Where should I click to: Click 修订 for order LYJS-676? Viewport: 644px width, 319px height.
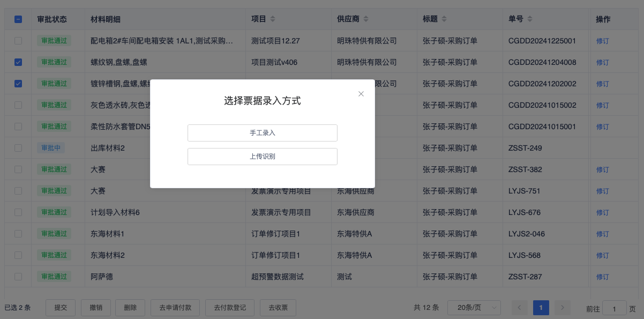coord(603,212)
